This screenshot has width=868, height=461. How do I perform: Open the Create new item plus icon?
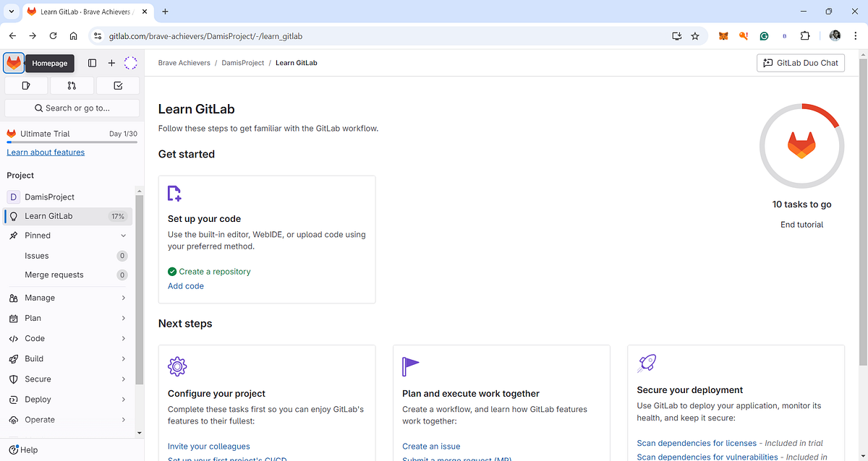tap(111, 63)
